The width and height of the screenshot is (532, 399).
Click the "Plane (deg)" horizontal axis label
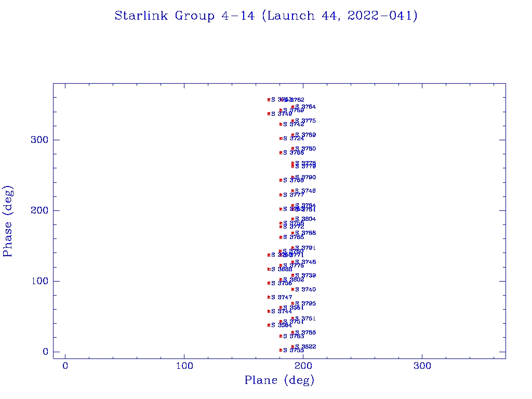(280, 380)
